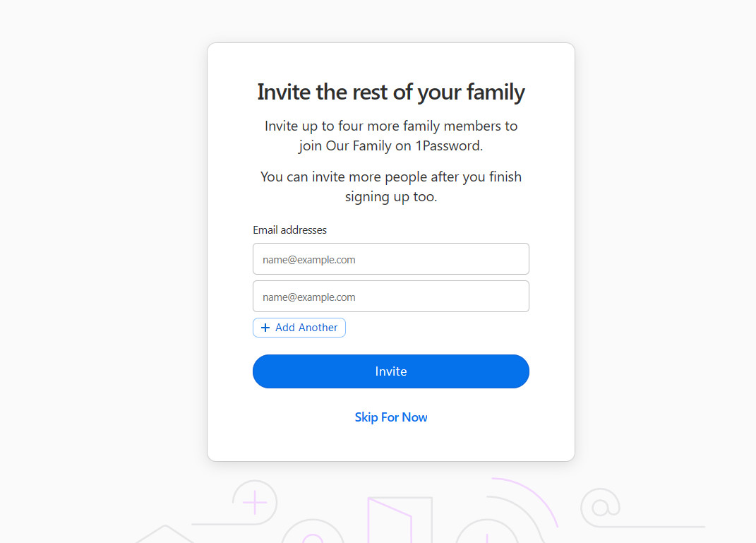Click the "Invite the rest of your family" heading

point(390,93)
